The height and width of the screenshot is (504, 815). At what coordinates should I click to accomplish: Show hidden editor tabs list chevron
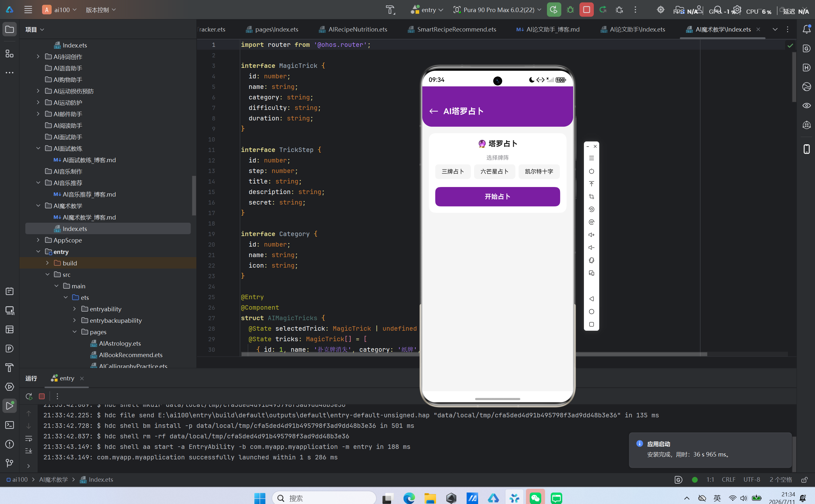click(x=775, y=29)
